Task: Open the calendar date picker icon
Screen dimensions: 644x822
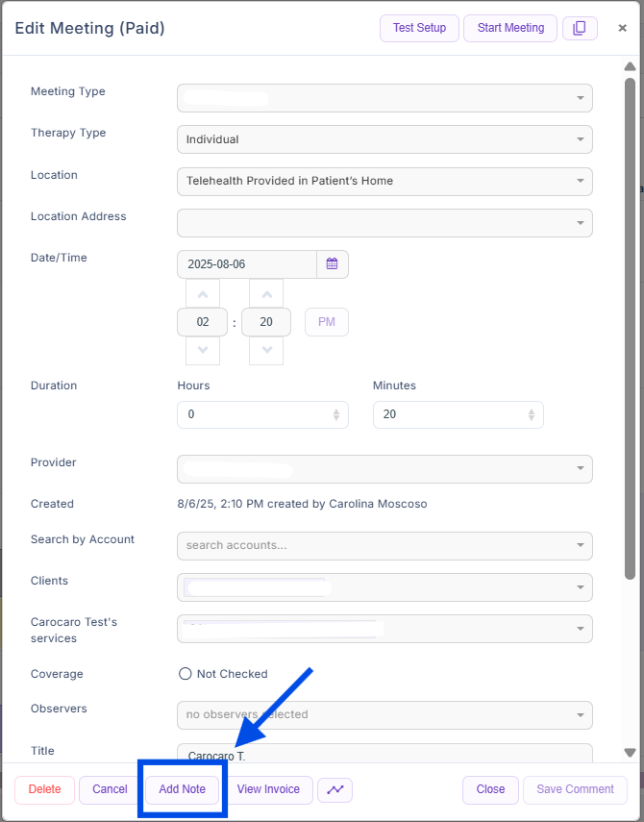Action: [333, 264]
